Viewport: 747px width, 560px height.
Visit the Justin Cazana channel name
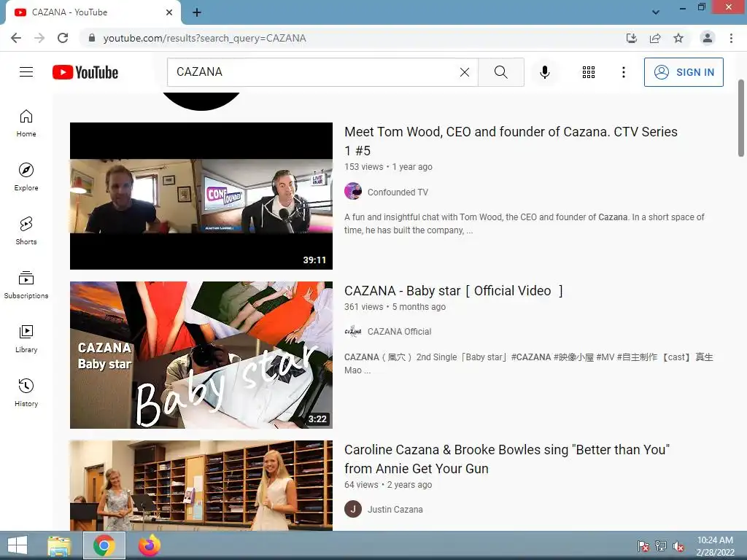tap(395, 509)
